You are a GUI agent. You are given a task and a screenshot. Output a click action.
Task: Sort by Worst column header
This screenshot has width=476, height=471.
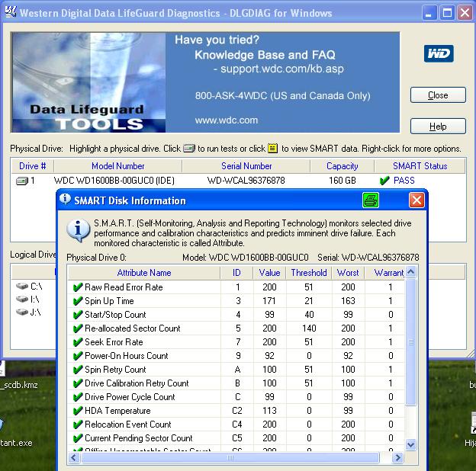pos(348,273)
